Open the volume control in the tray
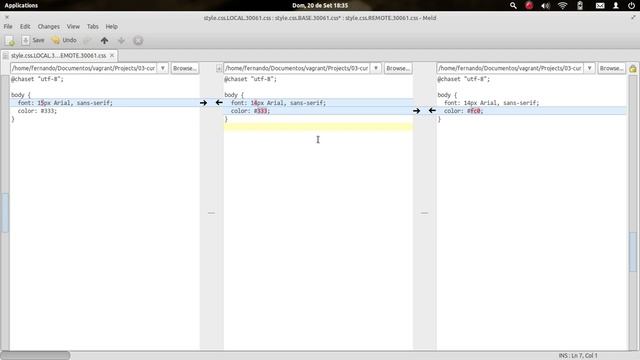Viewport: 640px width, 360px height. tap(545, 5)
